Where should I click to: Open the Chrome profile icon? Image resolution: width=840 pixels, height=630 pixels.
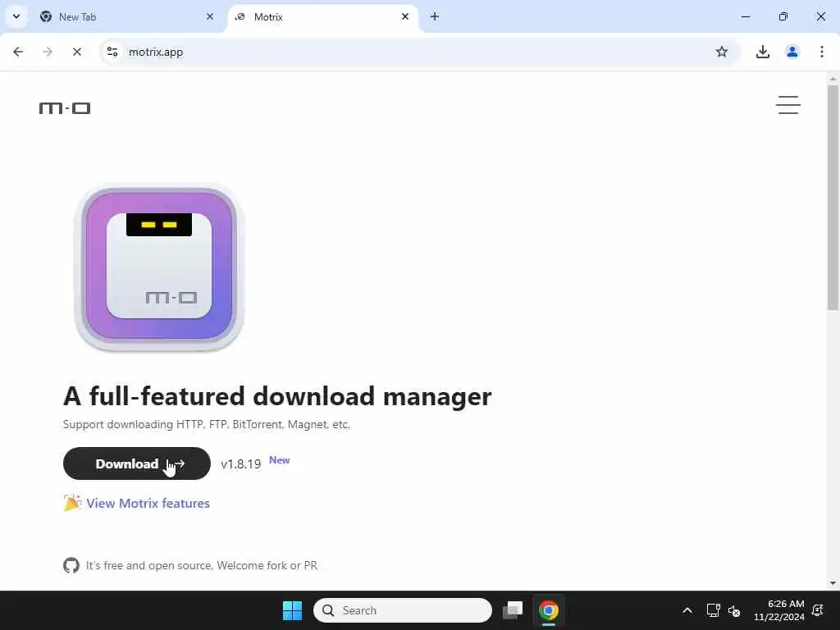click(792, 52)
